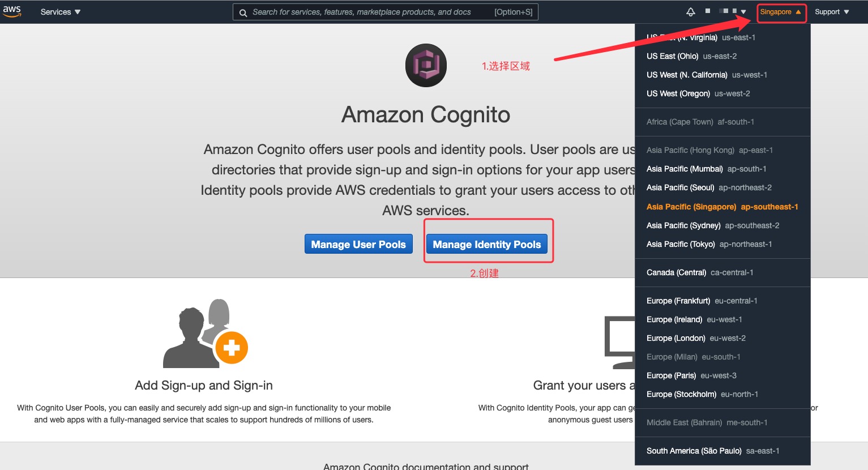The height and width of the screenshot is (470, 868).
Task: Select Asia Pacific (Singapore) region
Action: (x=722, y=207)
